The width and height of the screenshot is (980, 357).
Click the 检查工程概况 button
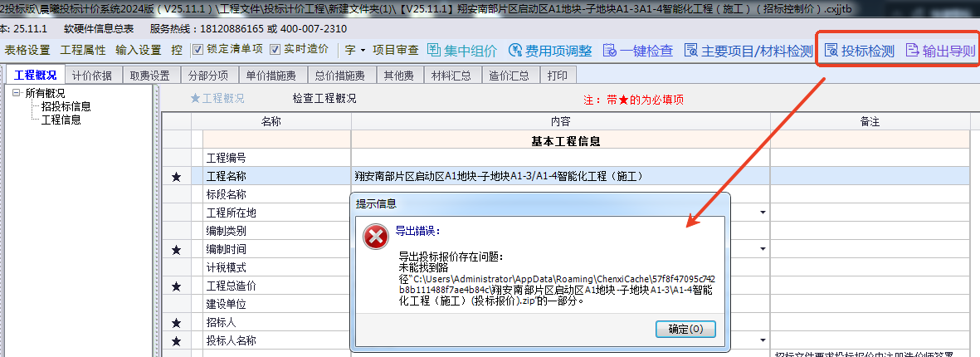324,99
